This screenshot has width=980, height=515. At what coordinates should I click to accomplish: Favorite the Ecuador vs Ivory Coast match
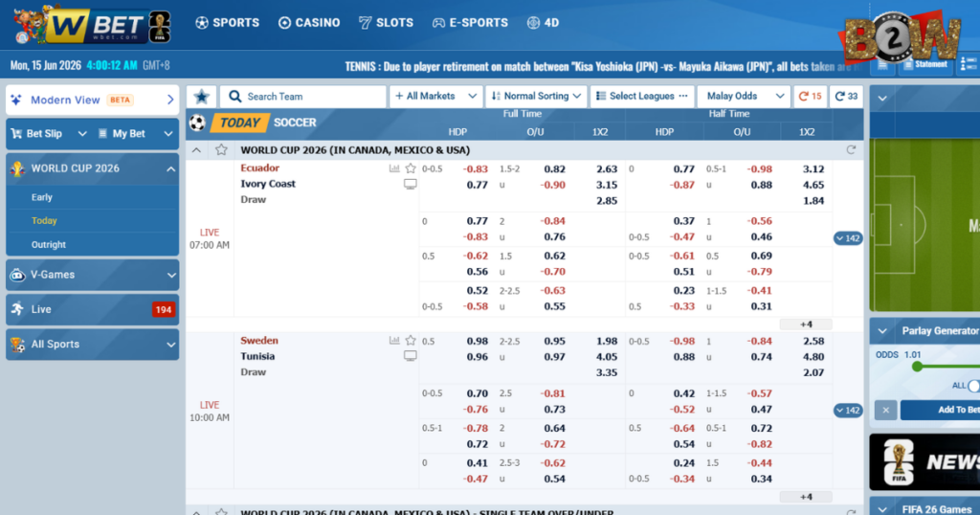pyautogui.click(x=411, y=168)
